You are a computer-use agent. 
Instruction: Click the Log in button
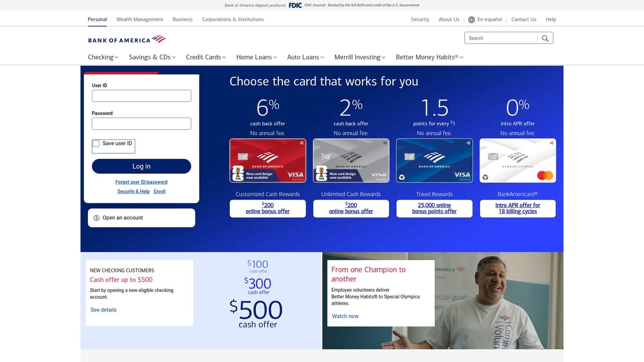(141, 166)
